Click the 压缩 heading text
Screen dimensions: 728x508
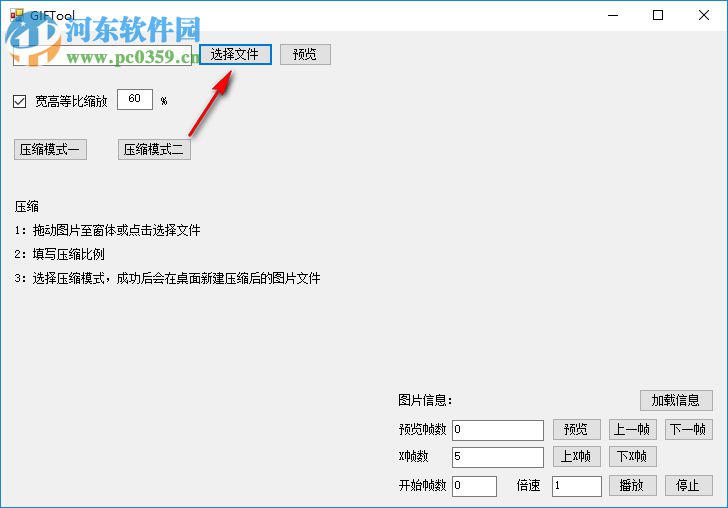point(26,207)
